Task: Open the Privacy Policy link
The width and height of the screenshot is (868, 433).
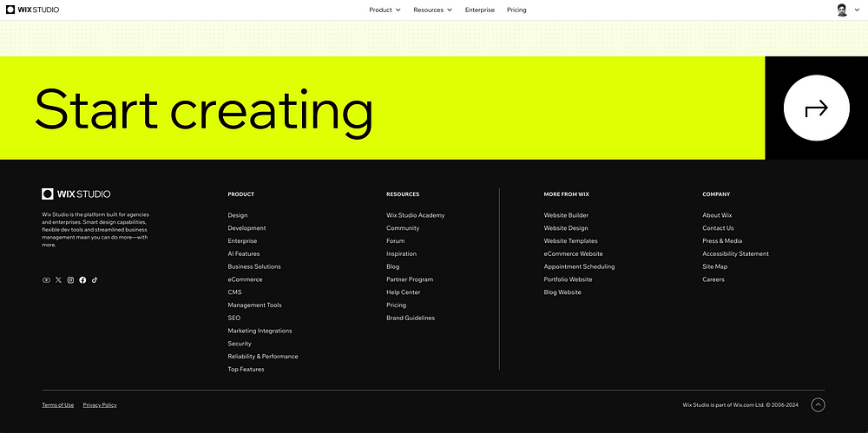Action: point(100,404)
